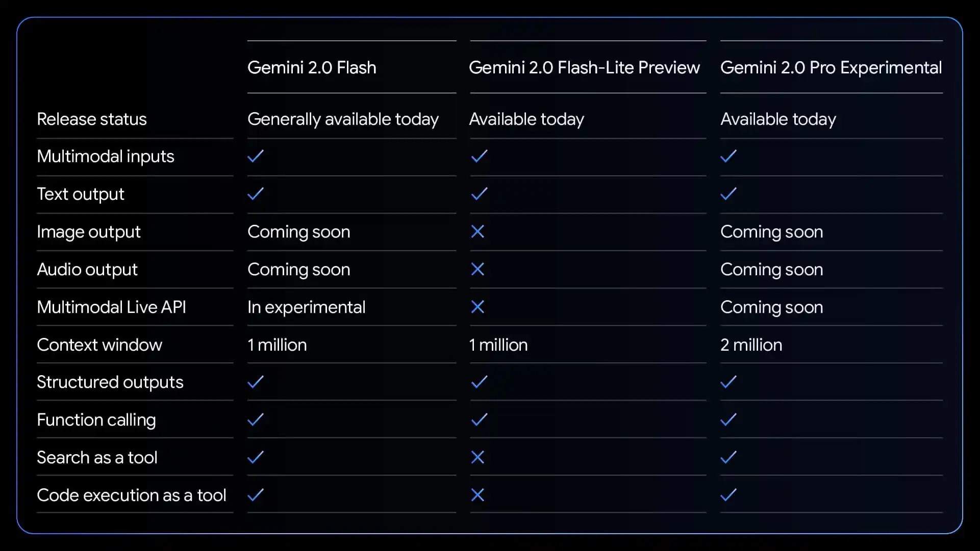Image resolution: width=980 pixels, height=551 pixels.
Task: Expand the Release status row details
Action: click(x=92, y=119)
